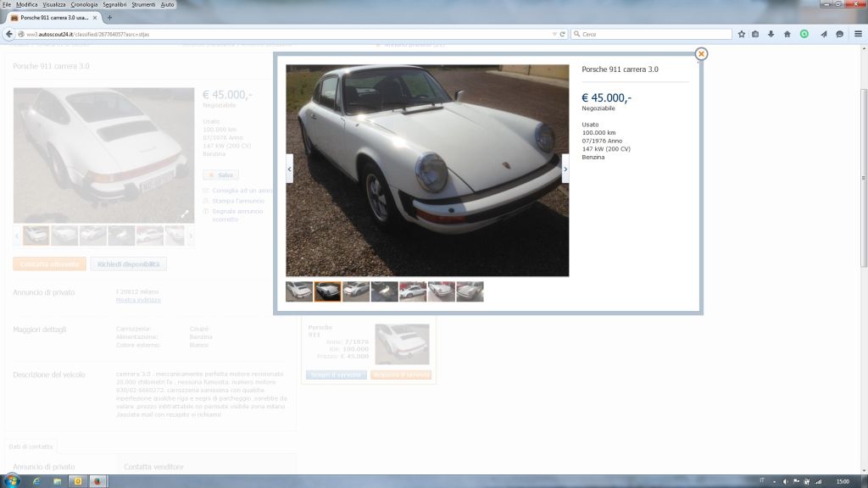Select the third lightbox thumbnail
This screenshot has width=868, height=488.
(x=356, y=291)
